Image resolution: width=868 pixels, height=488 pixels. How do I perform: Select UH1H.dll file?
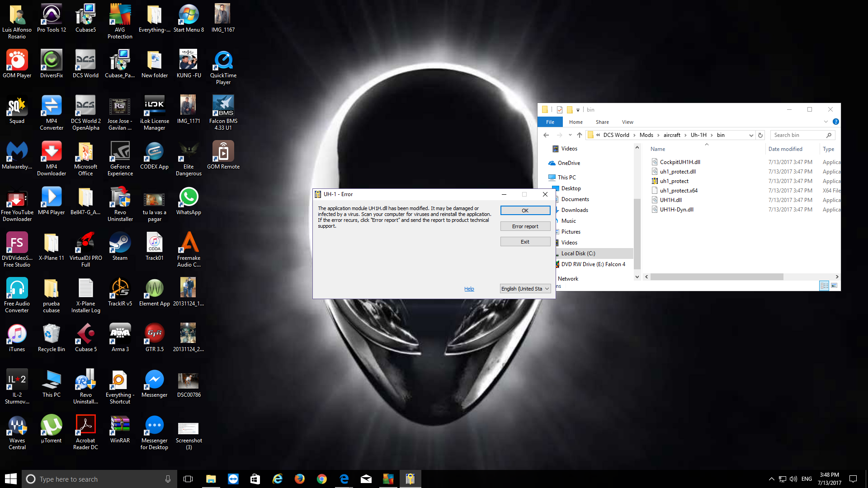click(670, 200)
